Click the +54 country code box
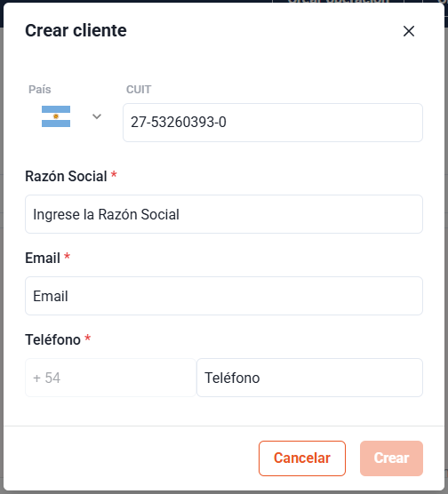The height and width of the screenshot is (494, 448). (x=110, y=378)
